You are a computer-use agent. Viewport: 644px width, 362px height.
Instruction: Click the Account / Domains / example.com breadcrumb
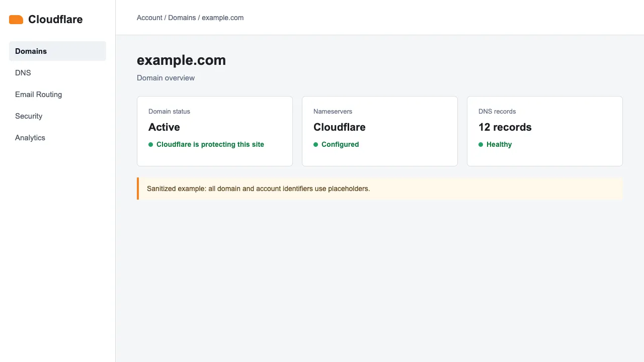coord(190,18)
